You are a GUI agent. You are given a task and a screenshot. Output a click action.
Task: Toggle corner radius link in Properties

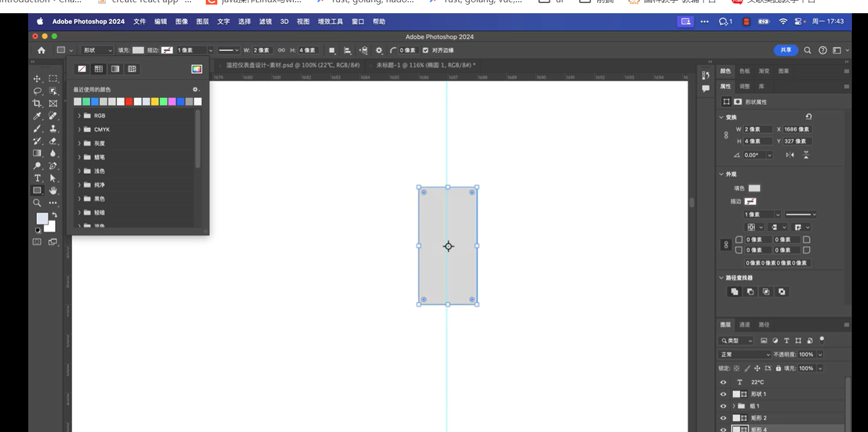(726, 245)
